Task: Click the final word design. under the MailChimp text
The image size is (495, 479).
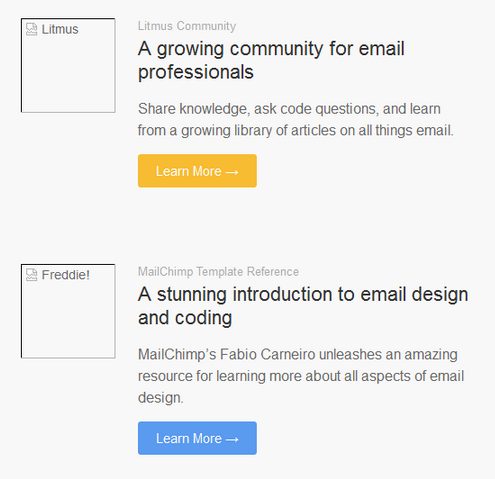Action: pyautogui.click(x=161, y=398)
